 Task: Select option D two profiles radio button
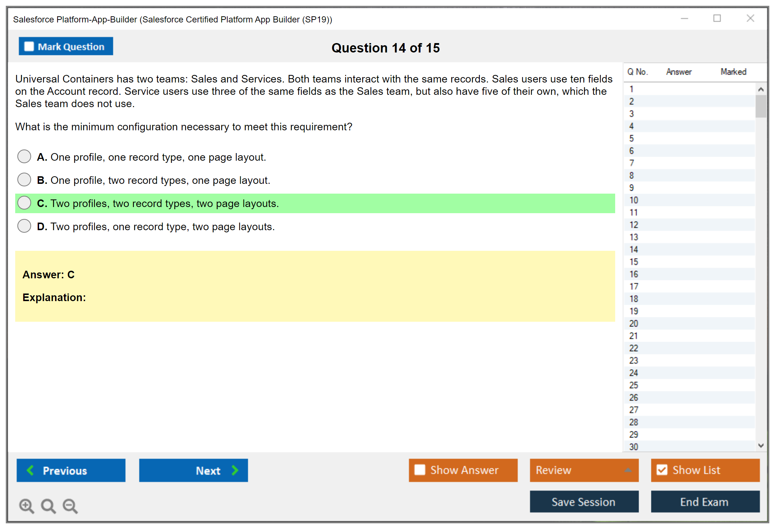24,226
